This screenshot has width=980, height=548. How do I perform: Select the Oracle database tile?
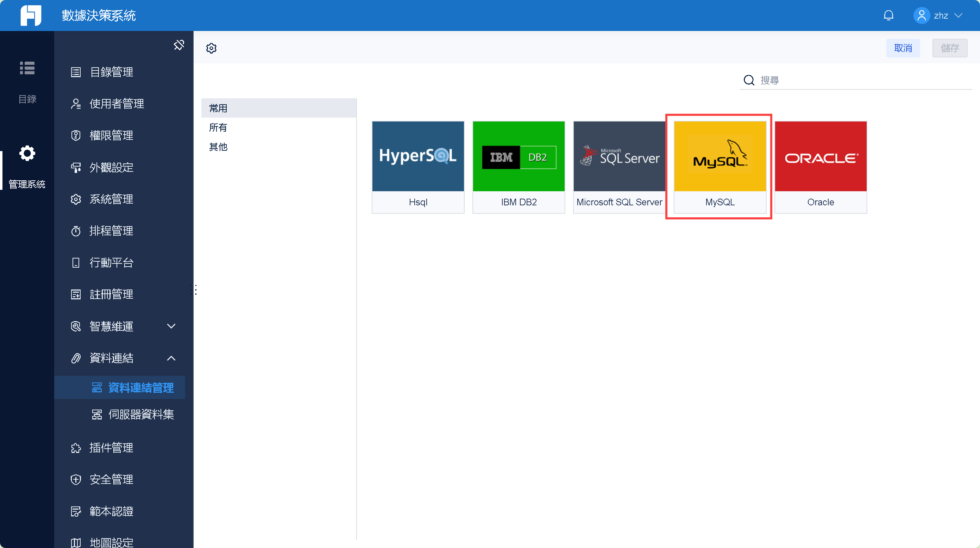coord(821,167)
